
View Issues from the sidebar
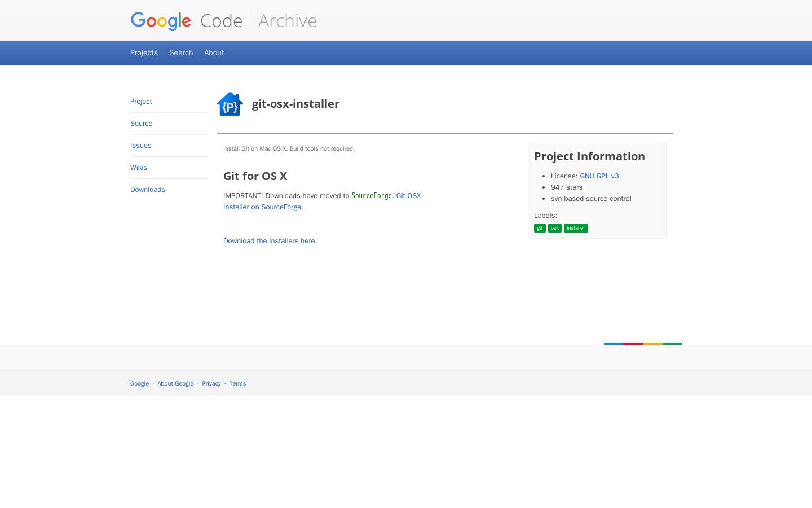pos(141,146)
